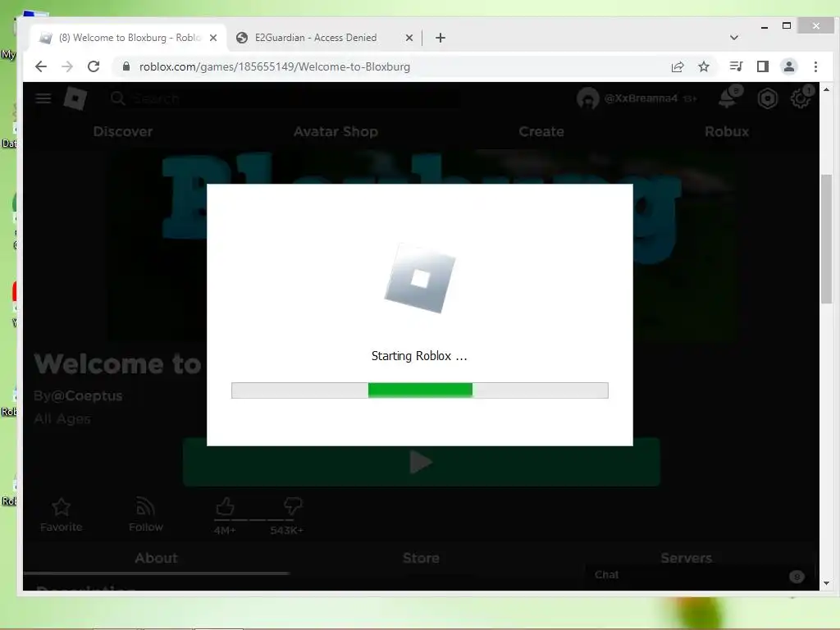Viewport: 840px width, 630px height.
Task: Bookmark this page with the star icon
Action: [704, 66]
